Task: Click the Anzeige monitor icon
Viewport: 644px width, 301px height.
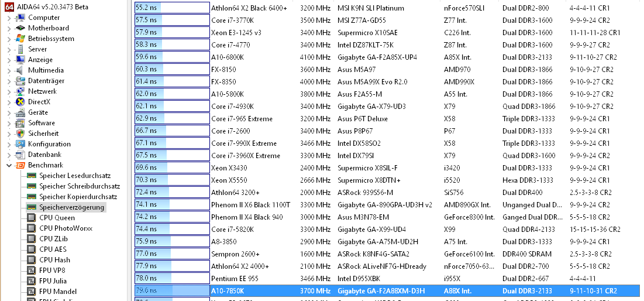Action: tap(20, 60)
